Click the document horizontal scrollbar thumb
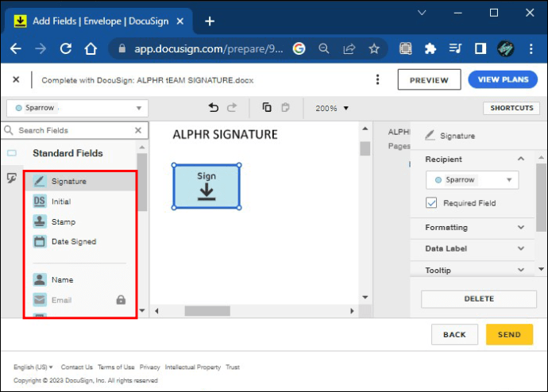Image resolution: width=548 pixels, height=392 pixels. click(207, 311)
